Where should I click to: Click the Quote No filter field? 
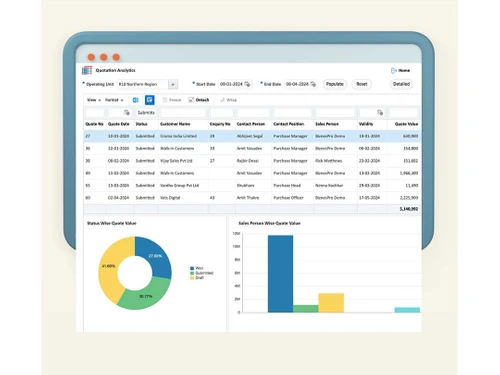95,113
